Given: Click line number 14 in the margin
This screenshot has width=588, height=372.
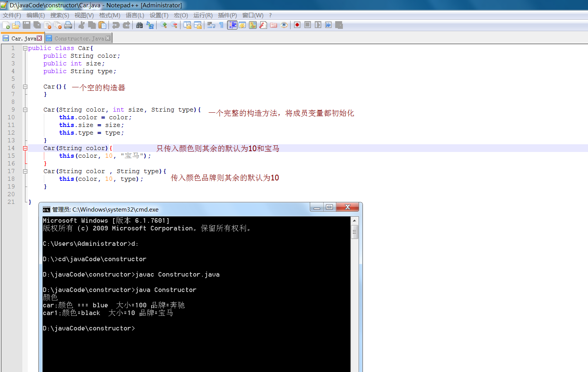Looking at the screenshot, I should (x=11, y=148).
